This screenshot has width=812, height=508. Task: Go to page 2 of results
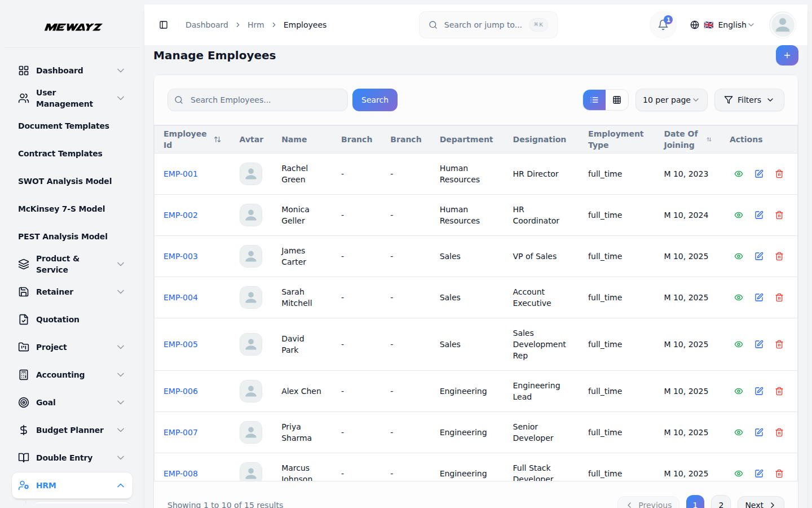721,503
